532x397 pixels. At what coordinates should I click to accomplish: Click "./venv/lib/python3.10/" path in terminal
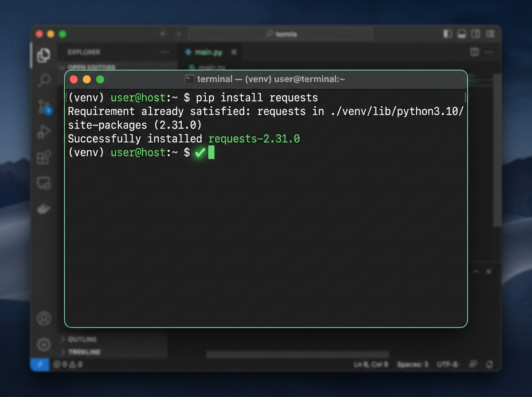click(x=397, y=111)
